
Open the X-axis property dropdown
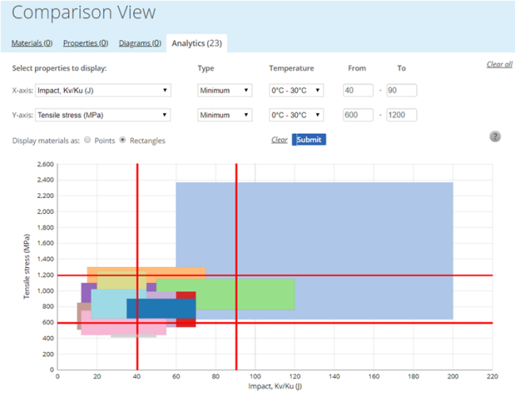(x=103, y=90)
